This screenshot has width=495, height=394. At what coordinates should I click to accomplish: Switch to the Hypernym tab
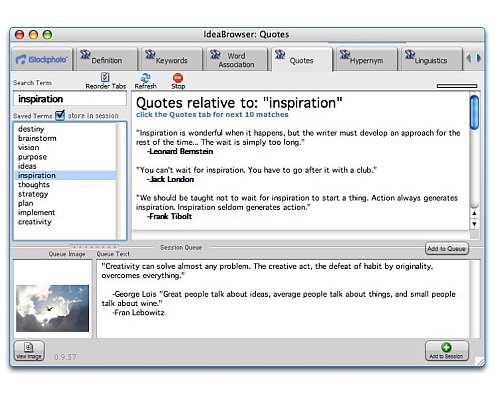click(x=367, y=60)
